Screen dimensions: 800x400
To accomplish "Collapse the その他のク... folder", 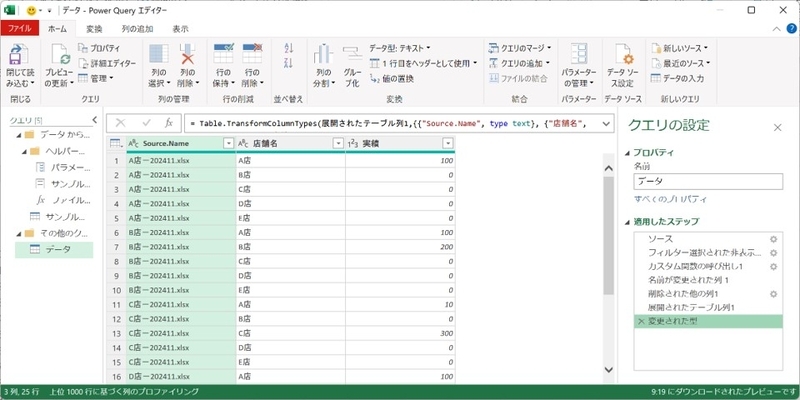I will point(19,233).
